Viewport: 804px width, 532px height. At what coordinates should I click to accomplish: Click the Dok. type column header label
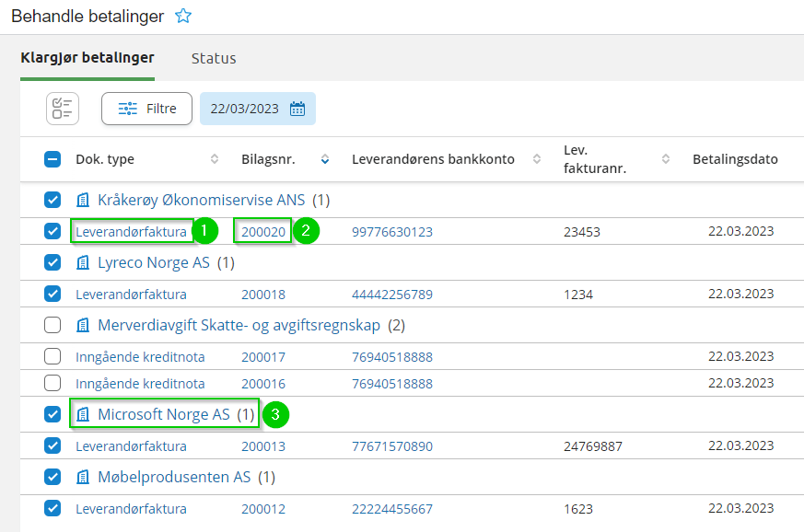pyautogui.click(x=105, y=159)
